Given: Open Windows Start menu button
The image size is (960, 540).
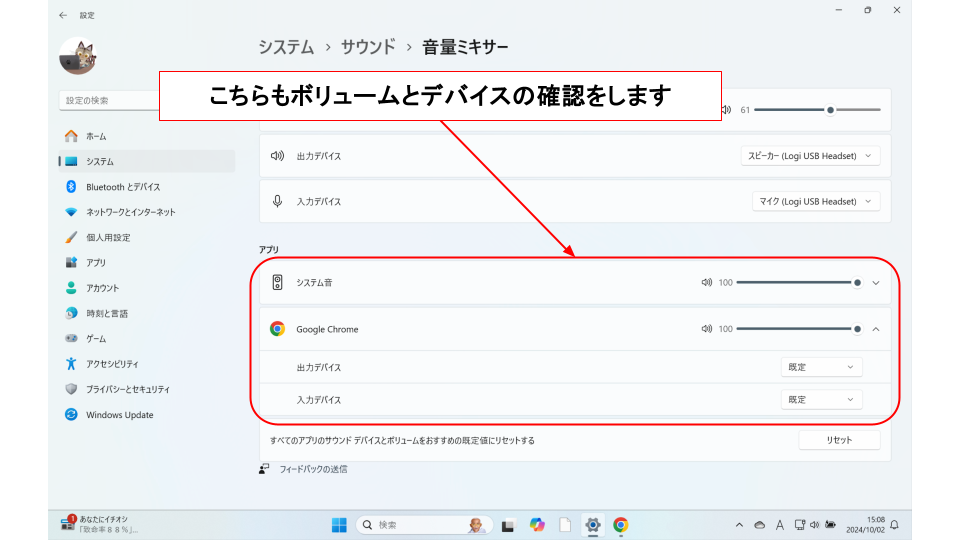Looking at the screenshot, I should (339, 525).
